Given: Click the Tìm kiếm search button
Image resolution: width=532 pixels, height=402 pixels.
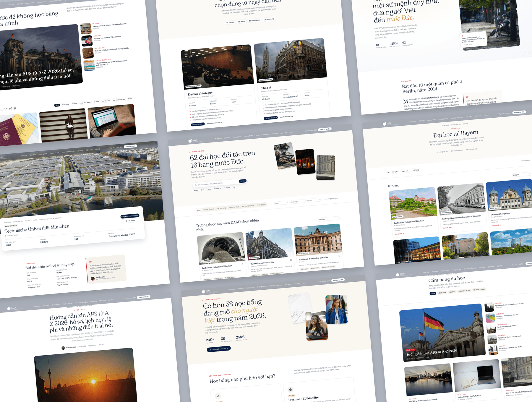Looking at the screenshot, I should 243,181.
